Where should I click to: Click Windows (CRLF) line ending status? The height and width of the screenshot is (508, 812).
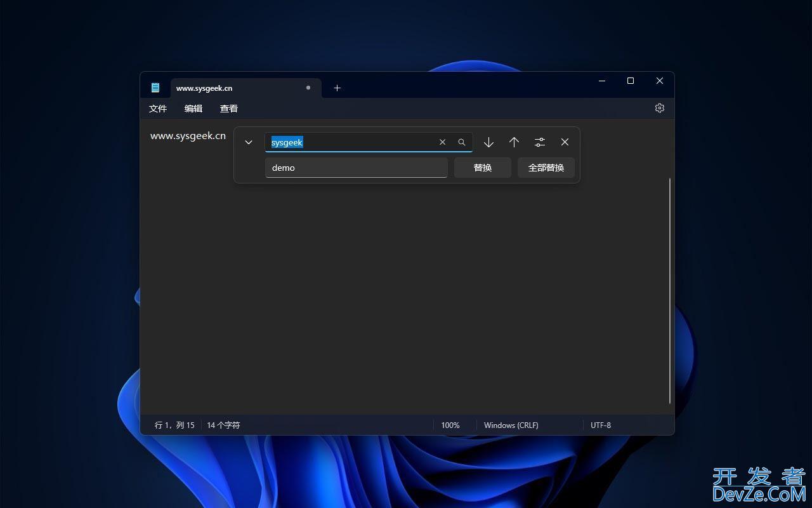pos(511,425)
